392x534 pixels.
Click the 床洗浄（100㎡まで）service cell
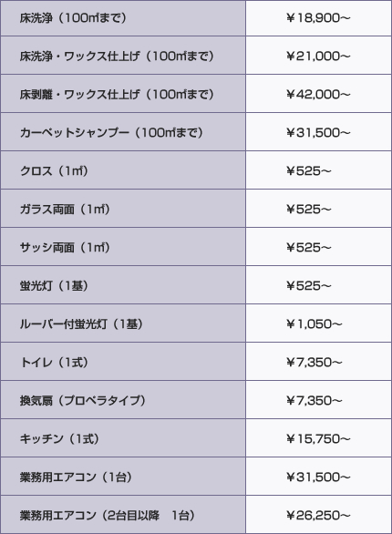pos(123,18)
